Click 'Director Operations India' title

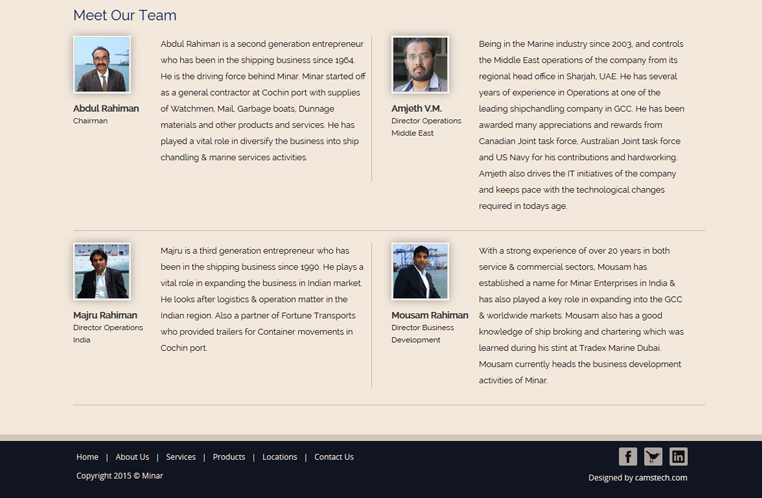[108, 334]
